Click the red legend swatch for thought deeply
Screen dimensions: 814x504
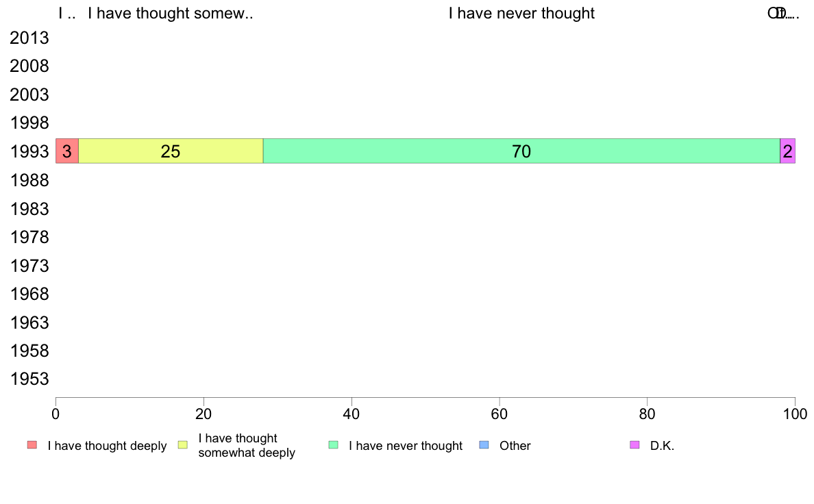(32, 445)
